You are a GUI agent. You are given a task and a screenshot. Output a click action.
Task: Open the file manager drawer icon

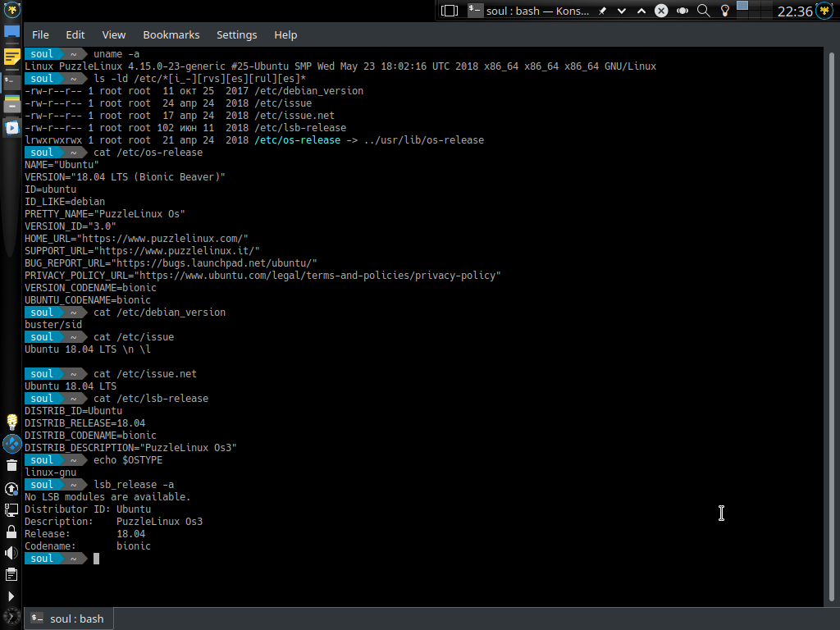(11, 104)
